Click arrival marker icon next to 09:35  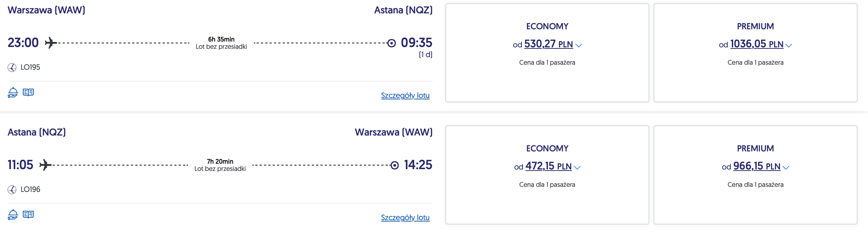click(x=391, y=43)
